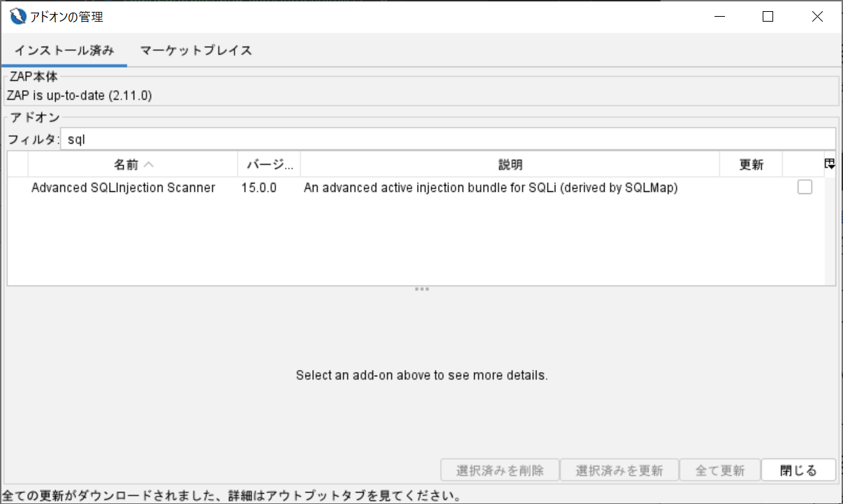Sort by the 名前 column header
The width and height of the screenshot is (843, 504).
click(x=133, y=165)
